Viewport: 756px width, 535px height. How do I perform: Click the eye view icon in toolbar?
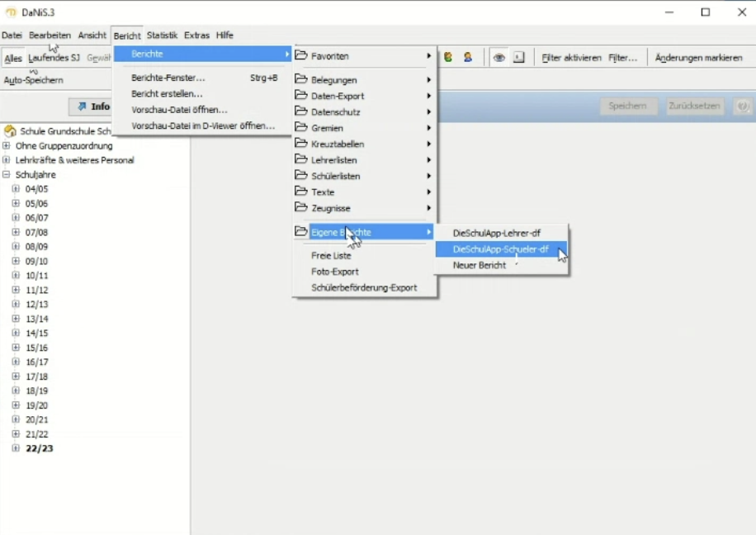tap(498, 58)
